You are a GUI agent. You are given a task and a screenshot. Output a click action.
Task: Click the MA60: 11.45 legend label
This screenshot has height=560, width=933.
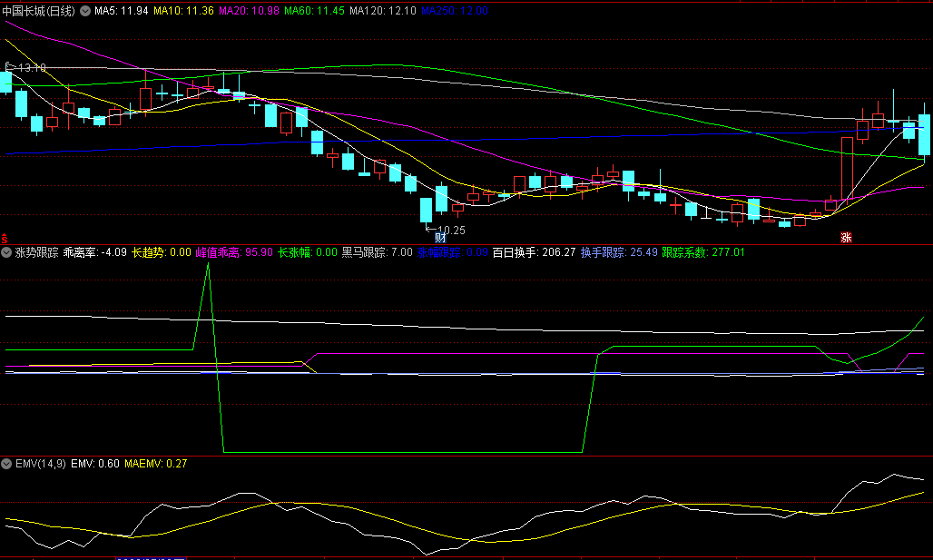(x=314, y=11)
